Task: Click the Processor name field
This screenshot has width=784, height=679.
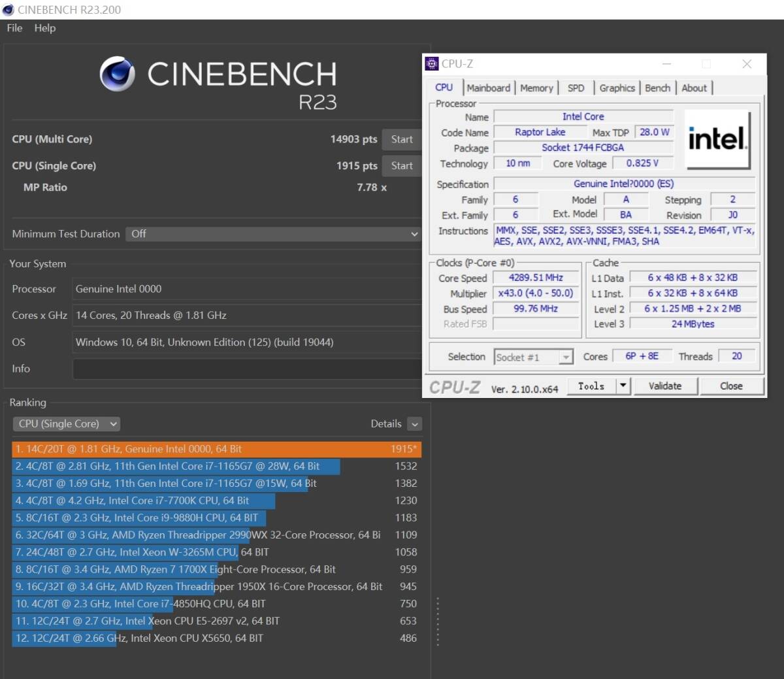Action: coord(246,289)
